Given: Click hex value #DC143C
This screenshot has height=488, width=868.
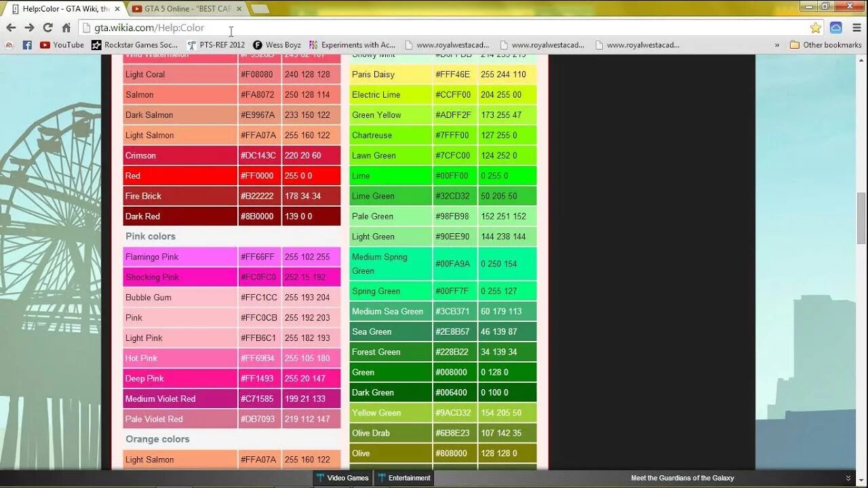Looking at the screenshot, I should click(x=258, y=156).
